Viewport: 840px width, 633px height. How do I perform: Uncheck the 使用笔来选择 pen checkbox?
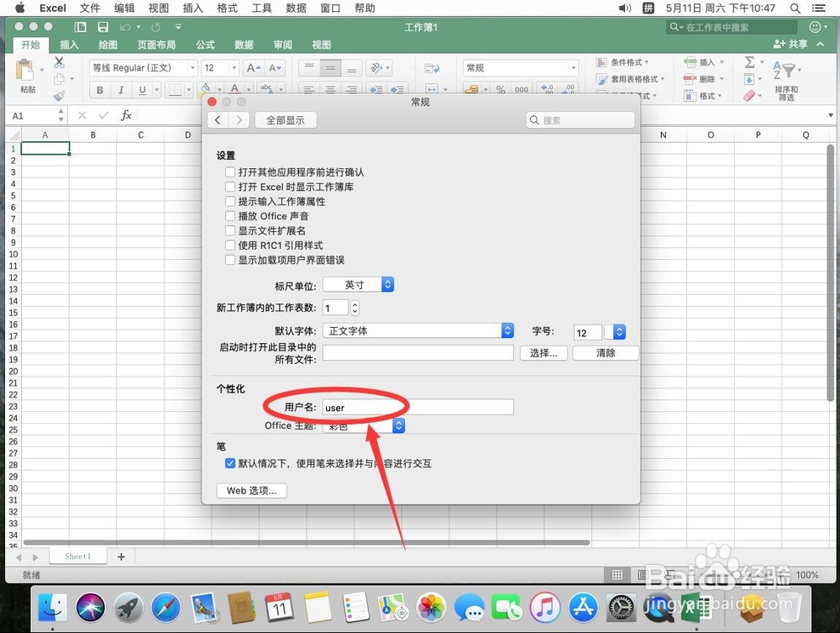point(230,463)
